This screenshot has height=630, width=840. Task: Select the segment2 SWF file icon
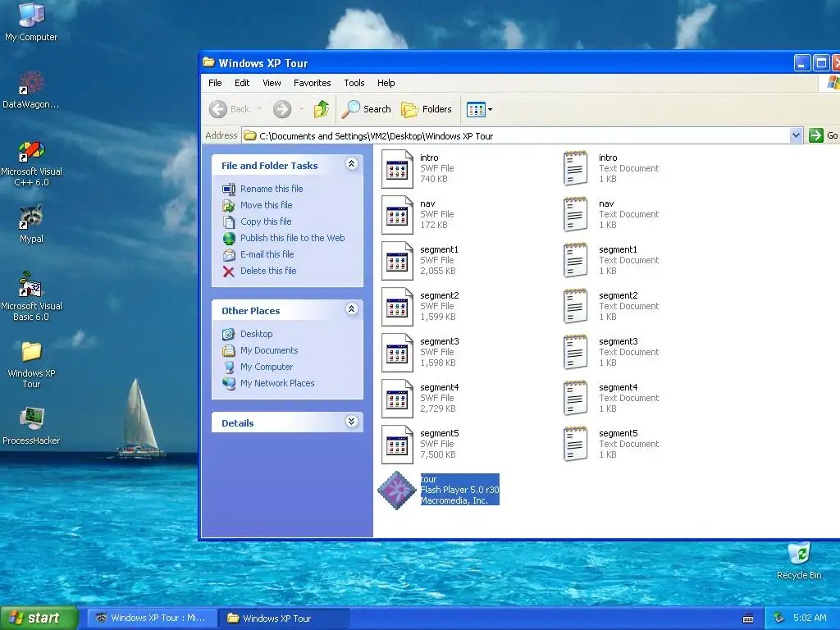point(397,307)
